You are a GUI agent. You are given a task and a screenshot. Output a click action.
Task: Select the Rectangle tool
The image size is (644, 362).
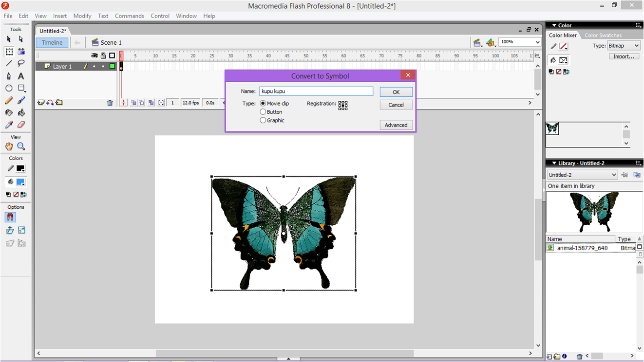coord(21,88)
